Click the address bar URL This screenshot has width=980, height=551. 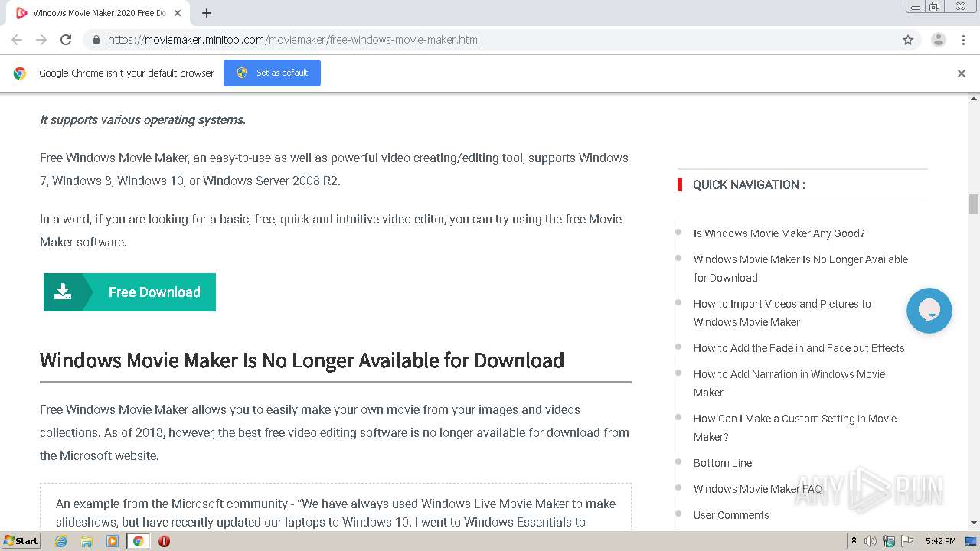[294, 40]
